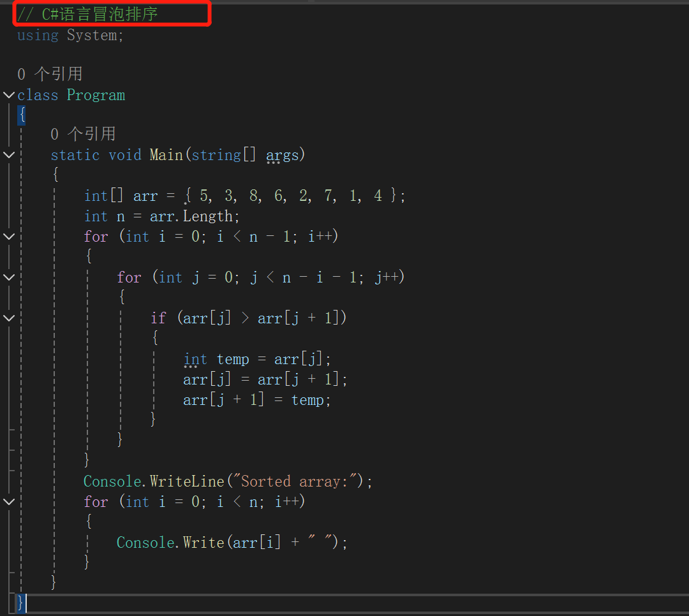The image size is (689, 616).
Task: Collapse the inner for loop using variable j
Action: point(8,277)
